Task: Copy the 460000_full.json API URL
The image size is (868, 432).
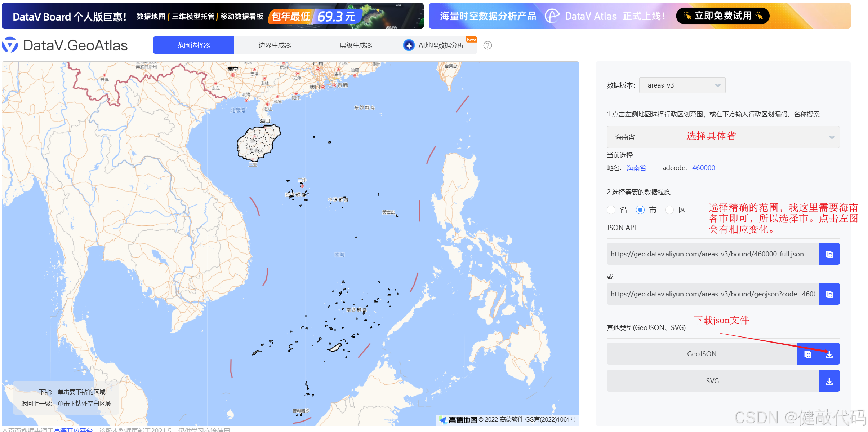Action: click(x=829, y=254)
